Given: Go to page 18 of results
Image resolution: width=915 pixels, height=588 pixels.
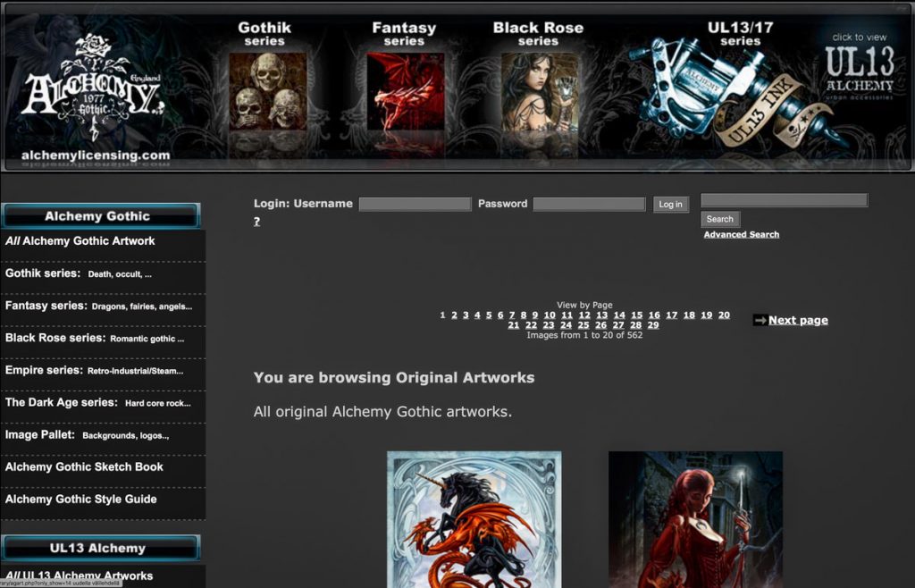Looking at the screenshot, I should point(689,315).
